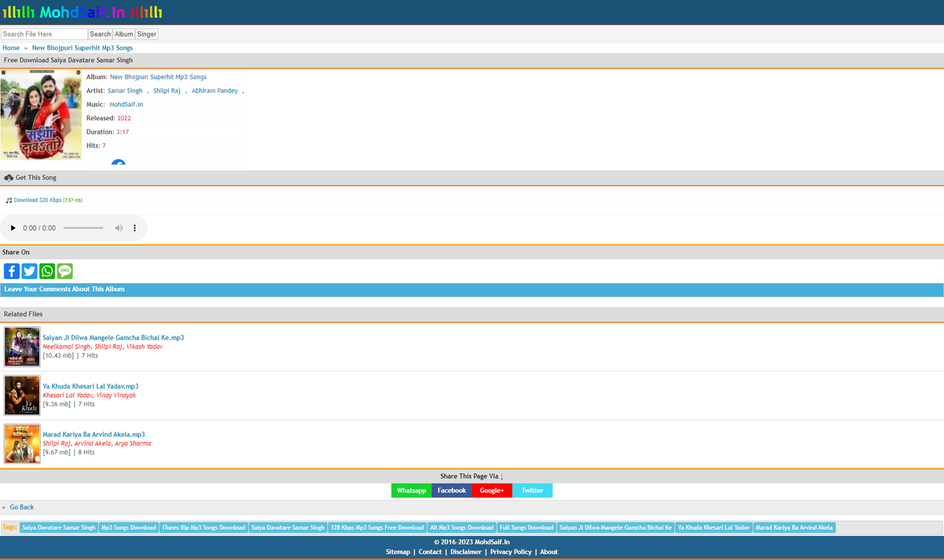Select the Album search option
The width and height of the screenshot is (944, 560).
click(124, 34)
